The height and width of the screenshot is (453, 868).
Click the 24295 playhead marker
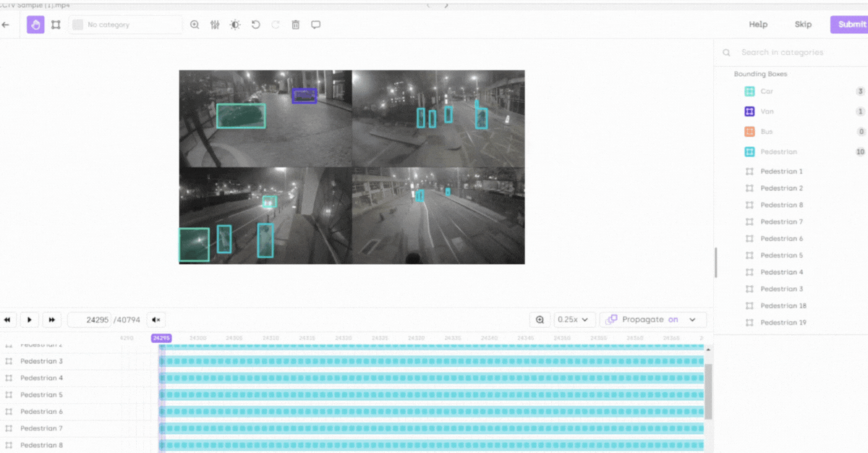[161, 338]
